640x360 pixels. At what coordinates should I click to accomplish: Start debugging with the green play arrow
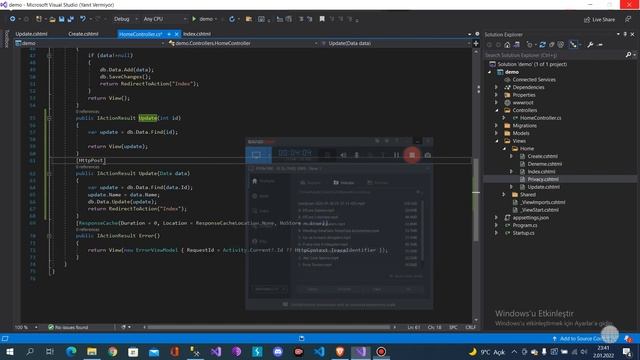coord(194,19)
